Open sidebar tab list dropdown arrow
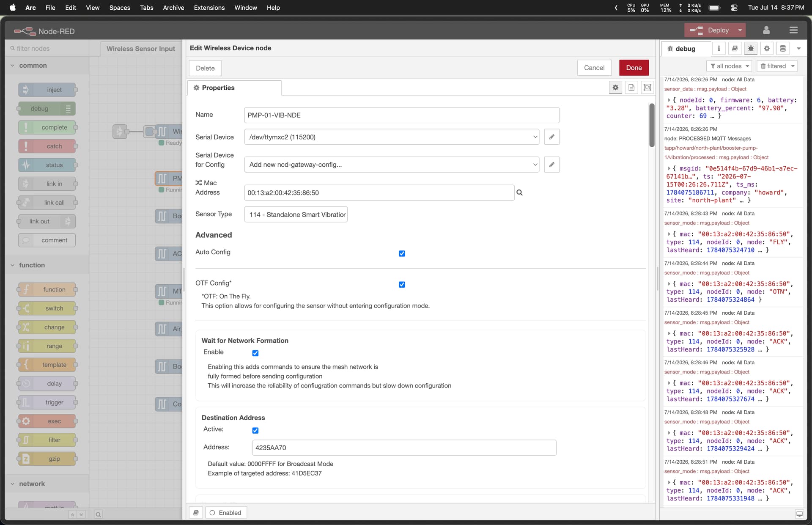Image resolution: width=812 pixels, height=525 pixels. pos(799,49)
